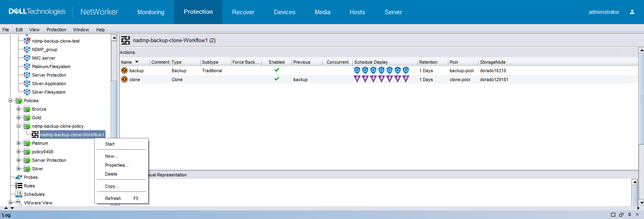Viewport: 644px width, 219px height.
Task: Expand the policy0408 node
Action: [x=18, y=151]
